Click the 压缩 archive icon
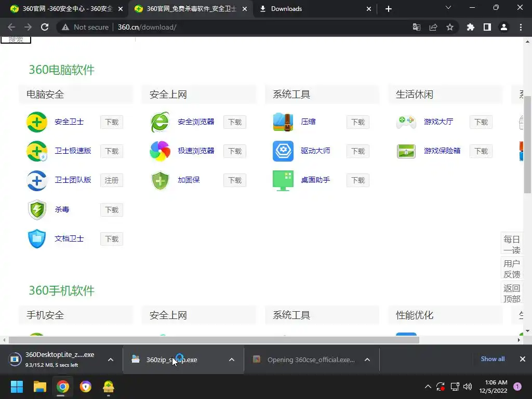 (x=283, y=122)
